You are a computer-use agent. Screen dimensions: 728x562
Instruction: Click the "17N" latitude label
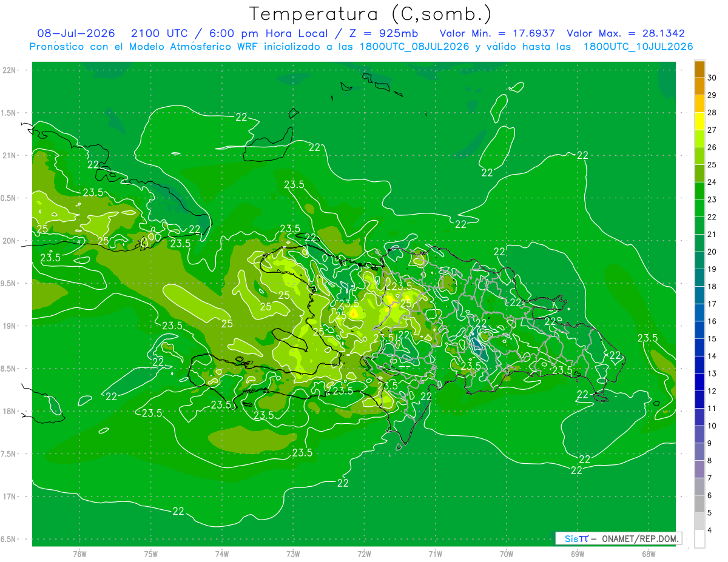click(x=10, y=497)
